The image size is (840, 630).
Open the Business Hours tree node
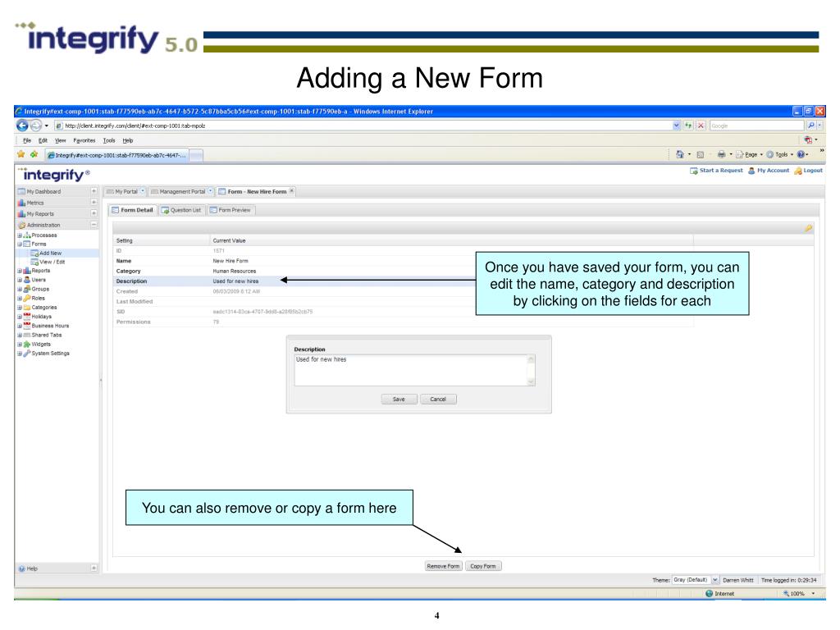coord(50,326)
